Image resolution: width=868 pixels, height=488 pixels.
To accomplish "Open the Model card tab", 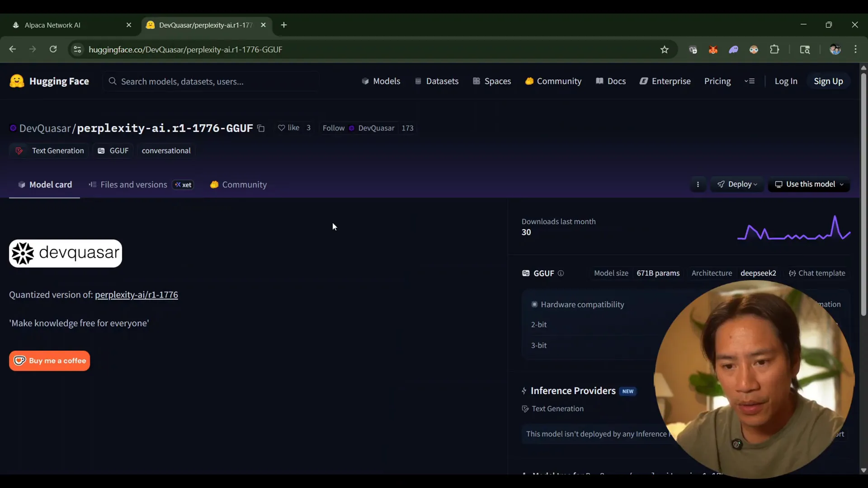I will click(44, 185).
